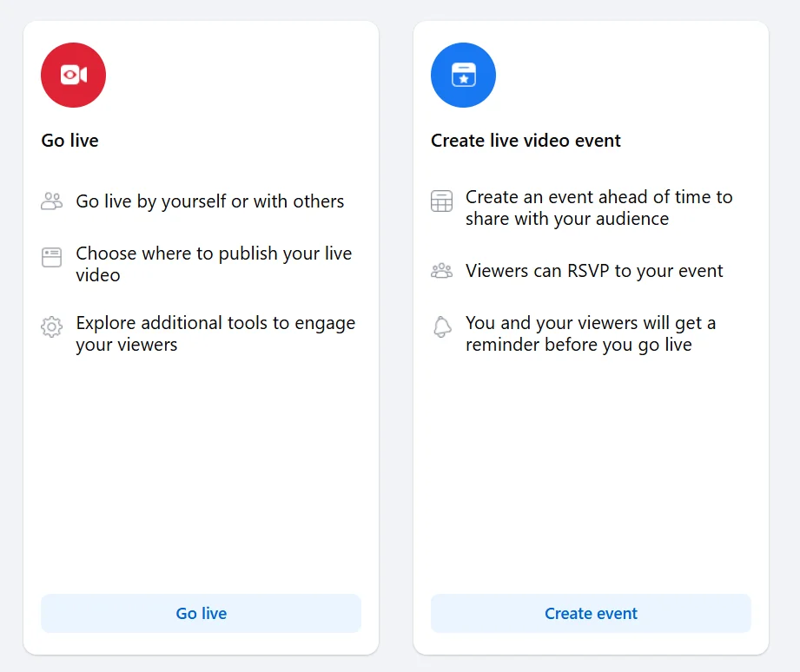This screenshot has height=672, width=800.
Task: Click the publish location icon in Go live card
Action: coord(51,256)
